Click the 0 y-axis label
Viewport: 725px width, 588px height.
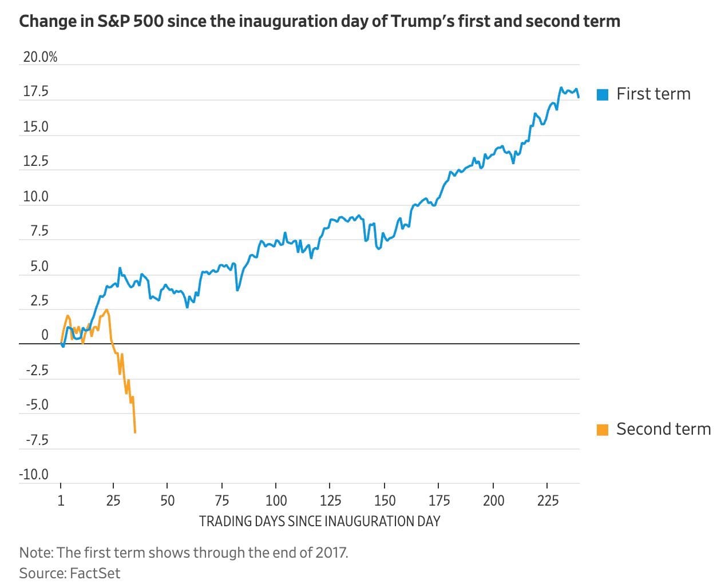45,336
